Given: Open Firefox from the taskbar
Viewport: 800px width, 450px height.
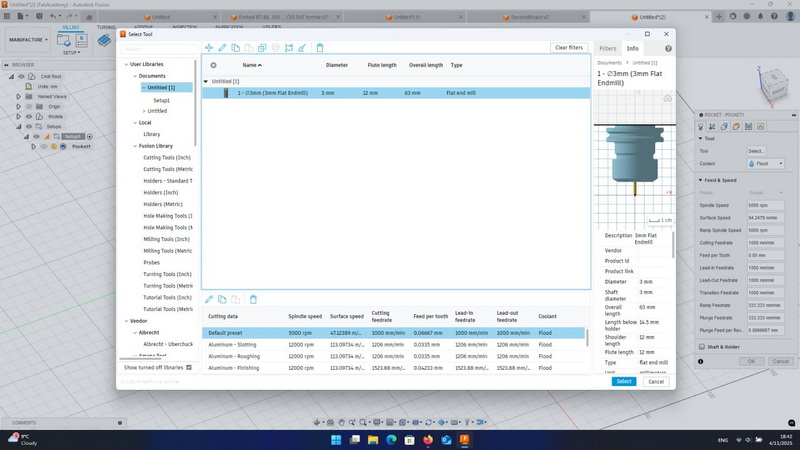Looking at the screenshot, I should (428, 440).
